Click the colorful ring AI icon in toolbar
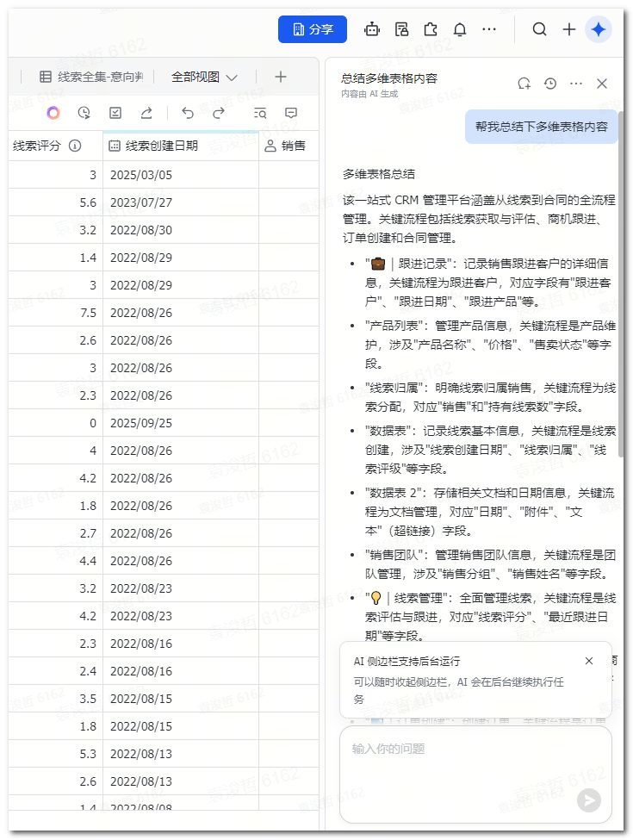The width and height of the screenshot is (633, 840). (53, 113)
